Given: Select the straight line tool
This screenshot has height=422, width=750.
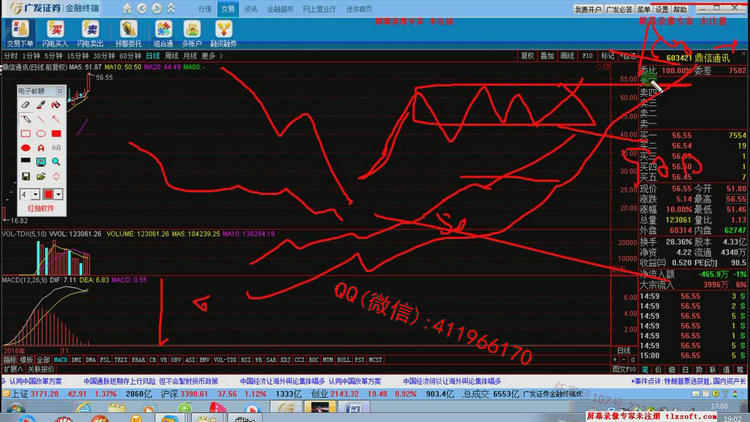Looking at the screenshot, I should click(41, 119).
